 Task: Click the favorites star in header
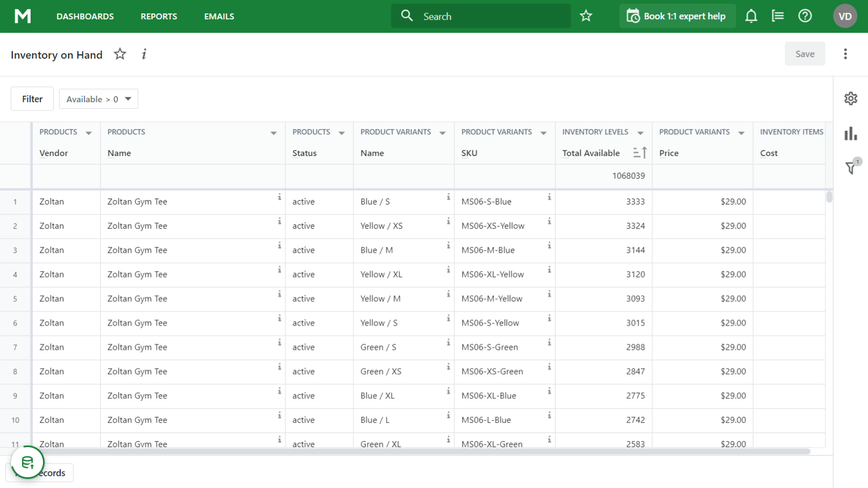pyautogui.click(x=586, y=16)
